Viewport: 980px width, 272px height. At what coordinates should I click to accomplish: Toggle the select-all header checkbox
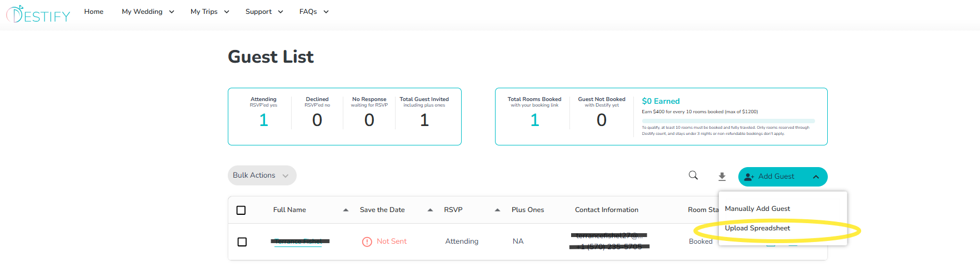[241, 210]
